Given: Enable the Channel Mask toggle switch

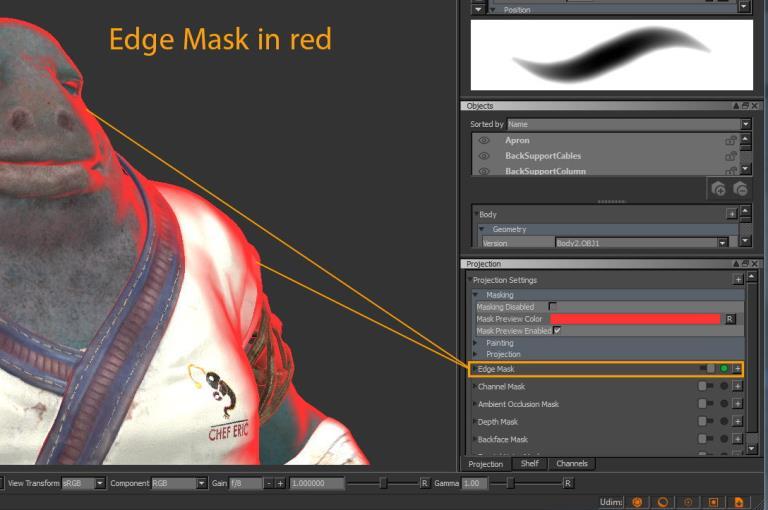Looking at the screenshot, I should coord(705,387).
